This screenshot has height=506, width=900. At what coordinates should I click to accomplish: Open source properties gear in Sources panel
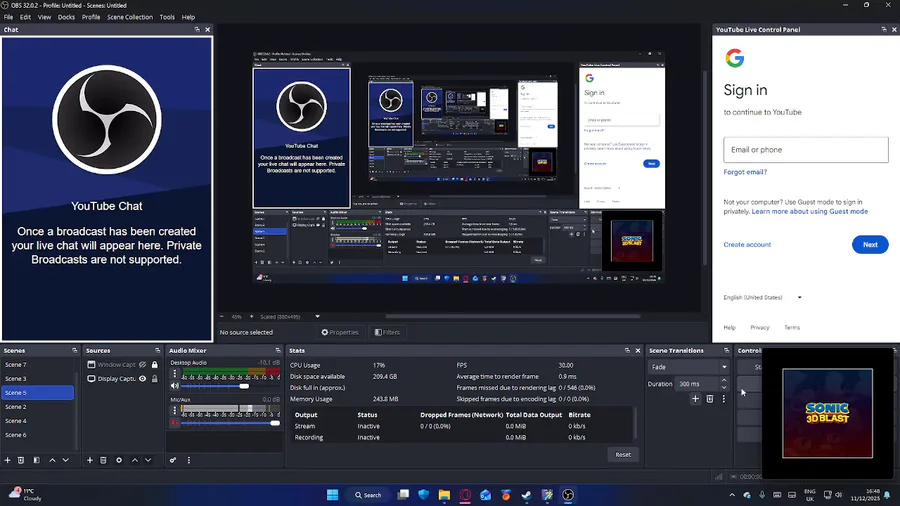click(119, 460)
